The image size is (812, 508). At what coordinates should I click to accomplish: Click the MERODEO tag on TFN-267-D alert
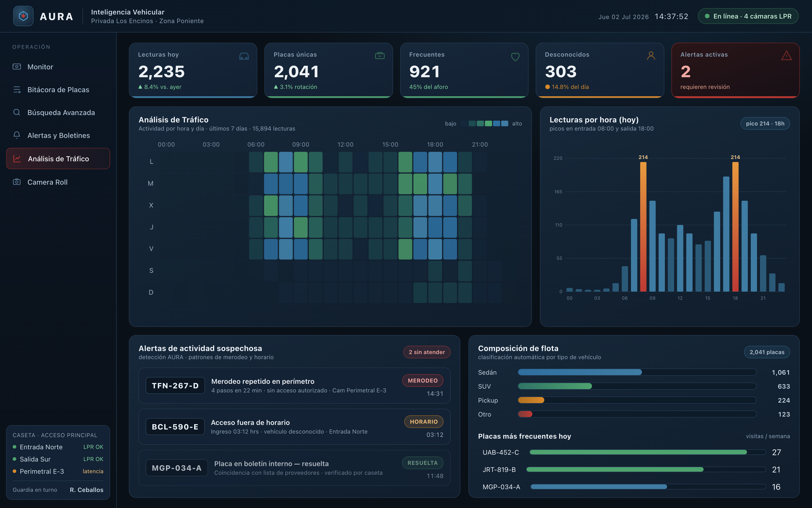(422, 380)
